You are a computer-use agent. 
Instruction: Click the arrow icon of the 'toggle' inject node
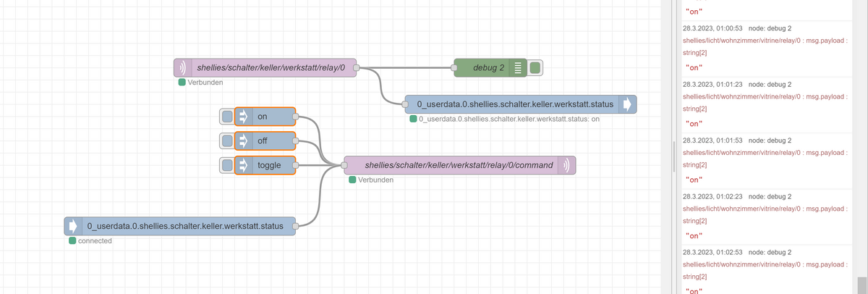(x=244, y=165)
